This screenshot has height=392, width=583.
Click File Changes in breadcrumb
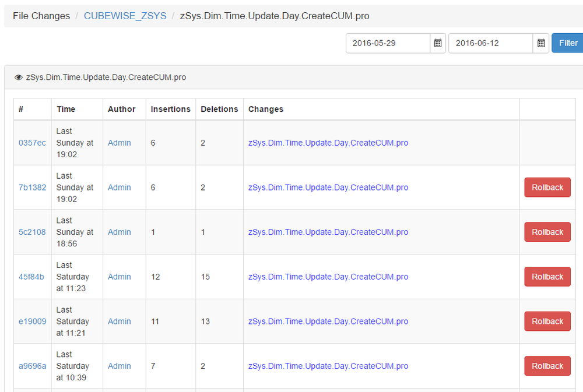[x=41, y=16]
